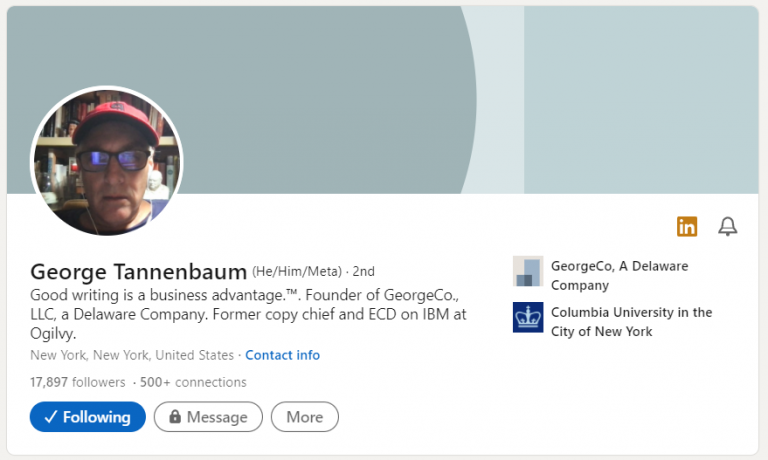Click the lock icon on the Message button
768x460 pixels.
(x=175, y=417)
